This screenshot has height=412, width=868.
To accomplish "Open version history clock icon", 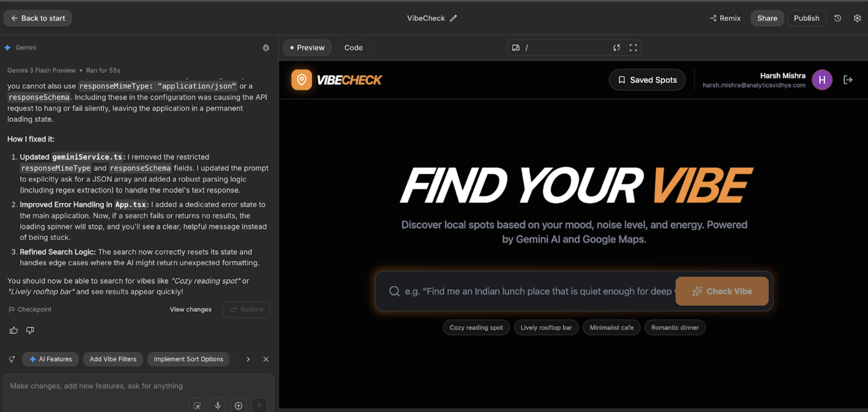I will (x=838, y=18).
